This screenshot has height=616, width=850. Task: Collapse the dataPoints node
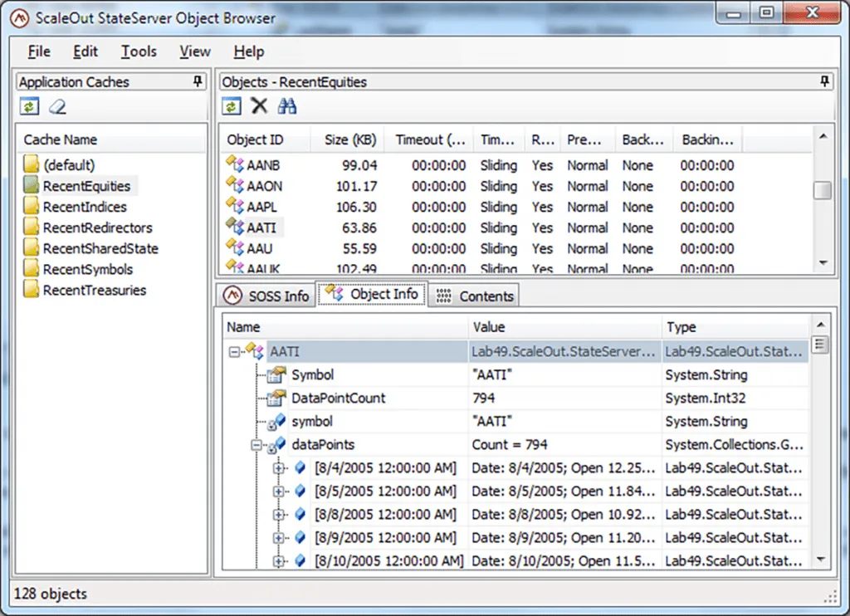coord(256,446)
